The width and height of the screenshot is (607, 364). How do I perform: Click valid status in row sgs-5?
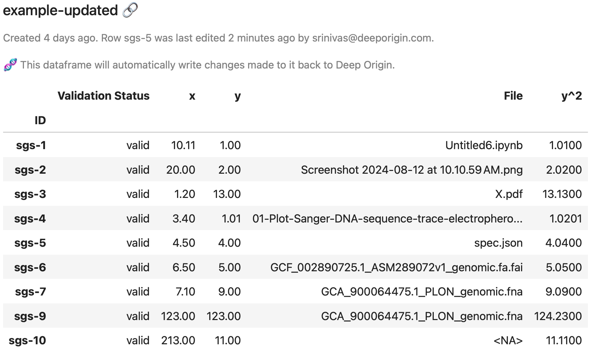coord(138,243)
